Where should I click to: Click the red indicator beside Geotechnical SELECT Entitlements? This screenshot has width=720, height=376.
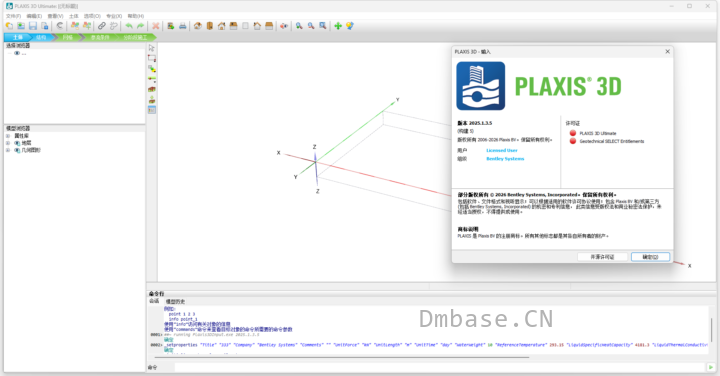[x=573, y=141]
